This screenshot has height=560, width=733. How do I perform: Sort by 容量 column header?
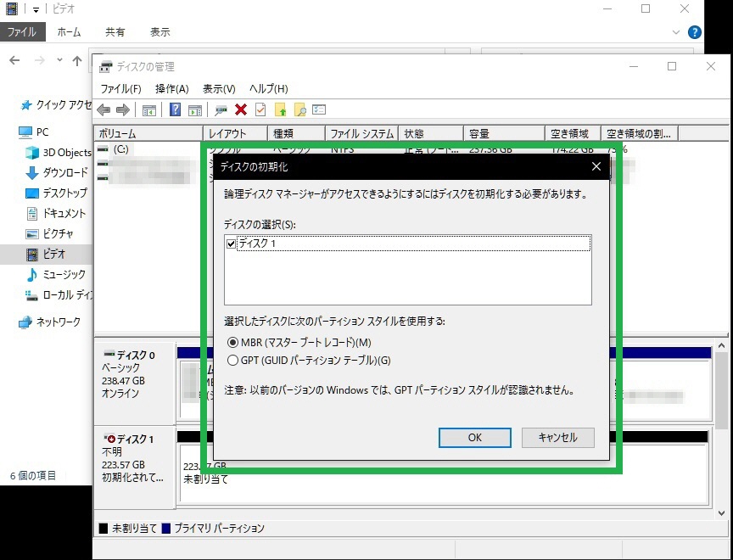click(x=505, y=134)
